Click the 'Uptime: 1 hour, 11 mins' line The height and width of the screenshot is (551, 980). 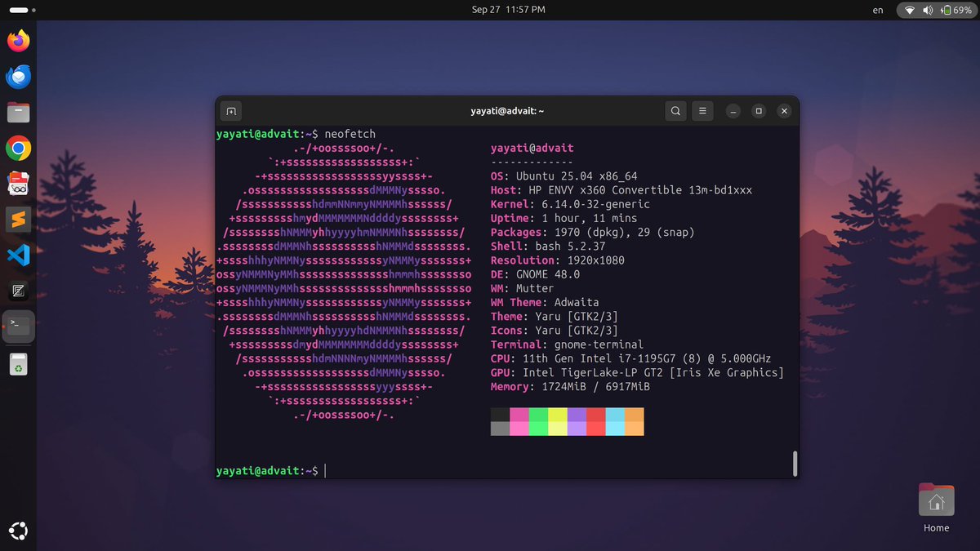(564, 218)
